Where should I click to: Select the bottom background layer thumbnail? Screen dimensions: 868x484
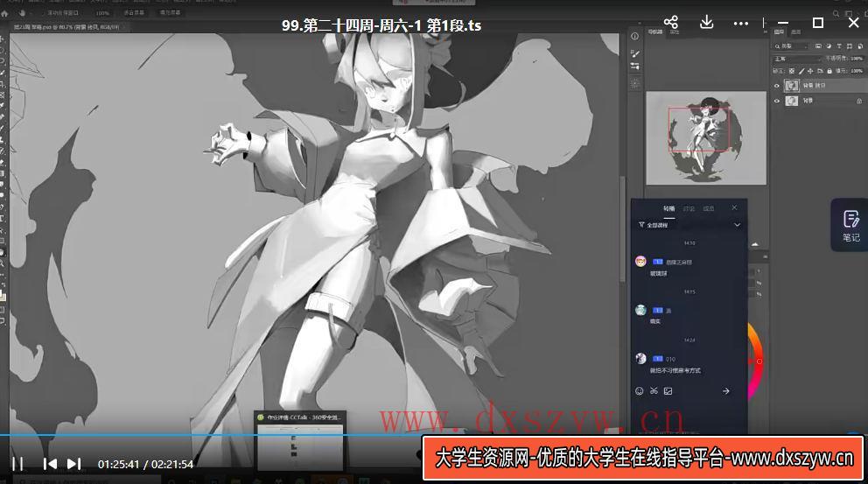coord(792,101)
